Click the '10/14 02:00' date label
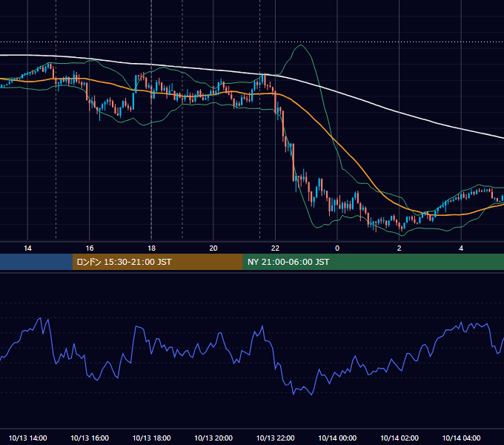 [x=399, y=438]
